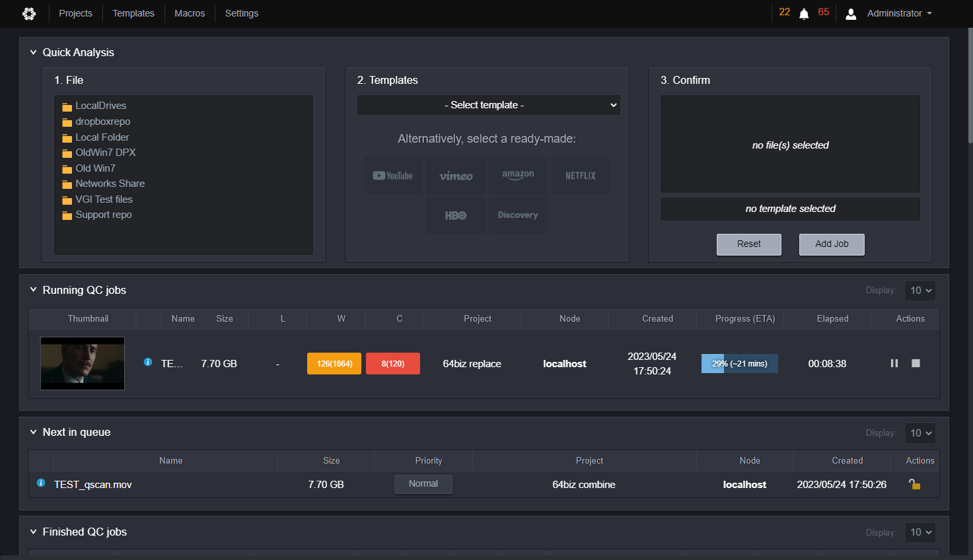Change Running QC jobs display count
This screenshot has width=973, height=560.
click(x=920, y=291)
